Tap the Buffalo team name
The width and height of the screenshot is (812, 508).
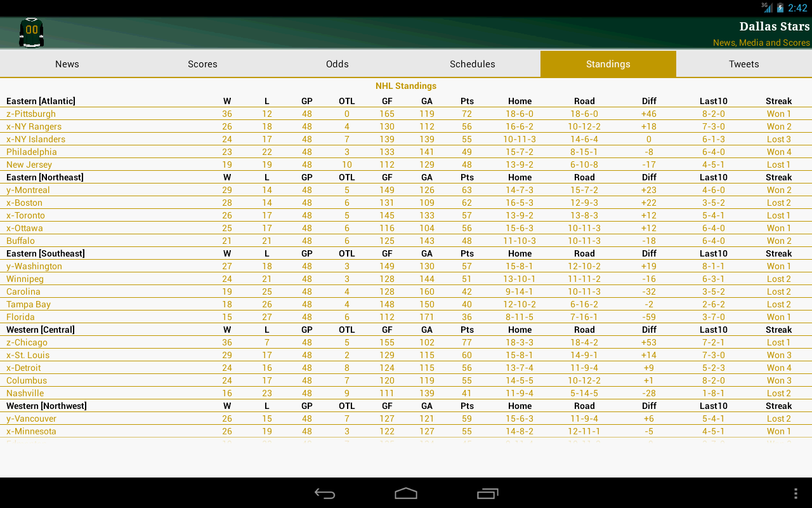coord(20,241)
